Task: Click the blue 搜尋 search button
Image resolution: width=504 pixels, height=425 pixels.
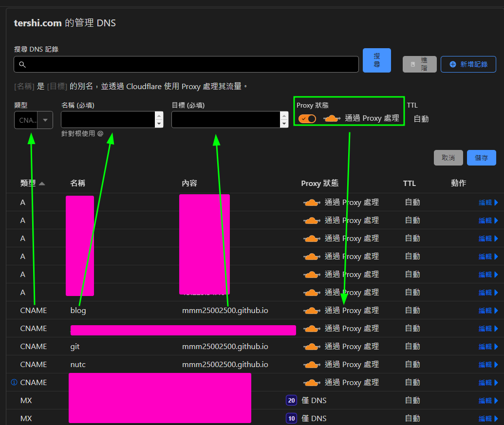Action: [x=377, y=60]
